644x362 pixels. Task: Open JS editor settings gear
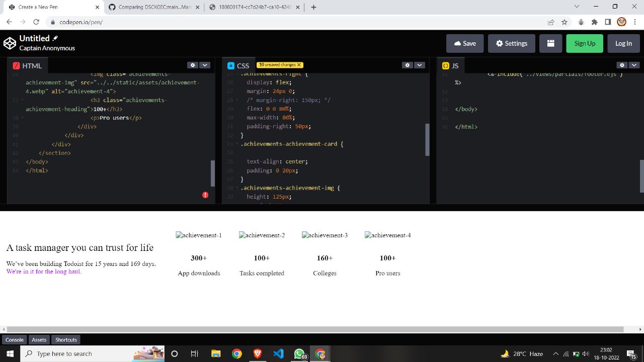point(622,65)
